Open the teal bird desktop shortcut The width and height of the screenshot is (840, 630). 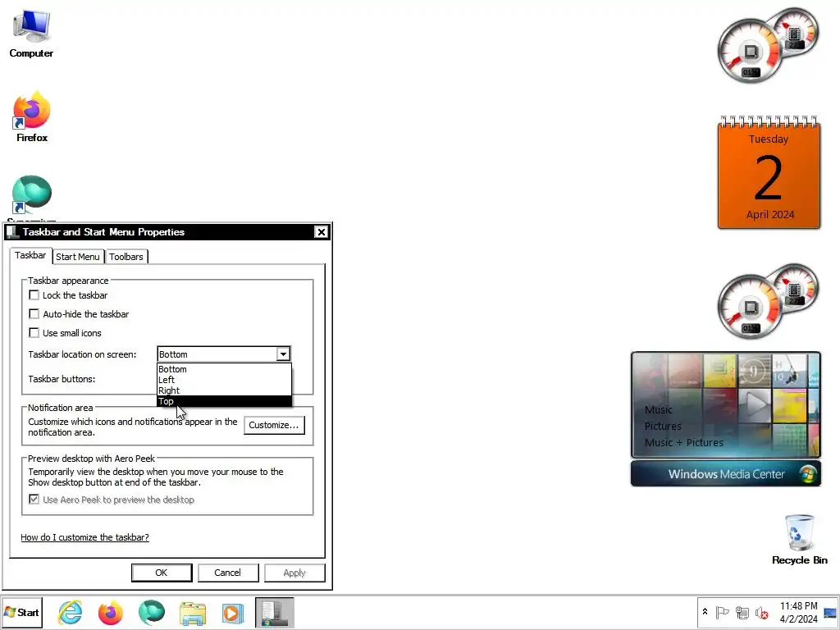(32, 195)
